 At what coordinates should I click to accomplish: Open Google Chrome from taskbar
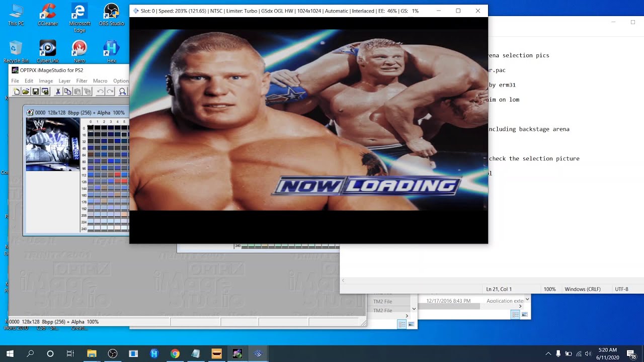(x=175, y=353)
